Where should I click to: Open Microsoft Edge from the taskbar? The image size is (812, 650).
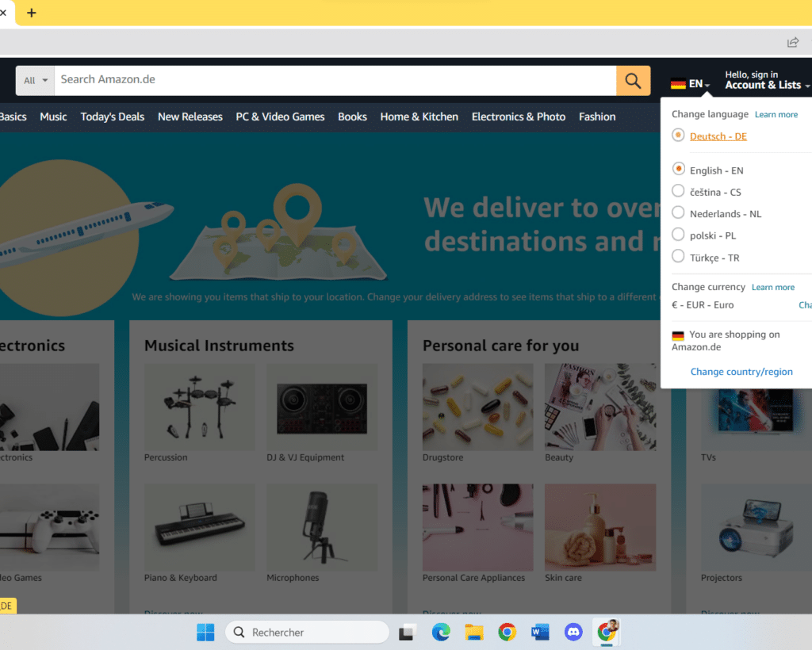(x=441, y=632)
